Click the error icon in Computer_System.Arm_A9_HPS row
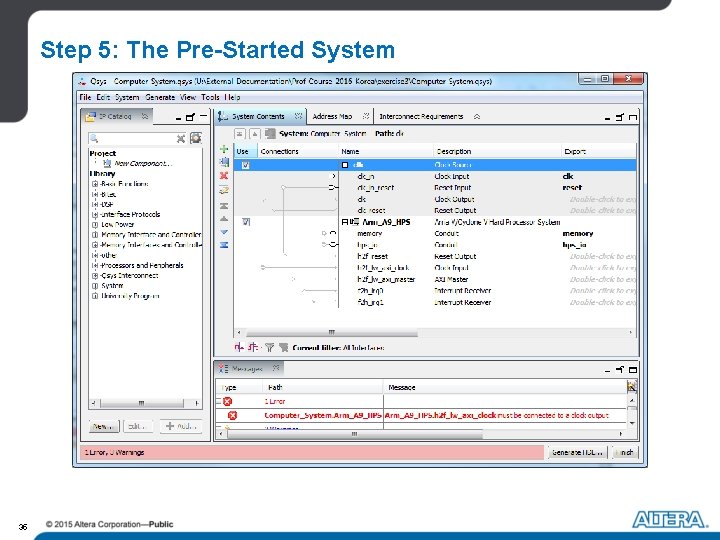The width and height of the screenshot is (720, 540). pyautogui.click(x=232, y=415)
